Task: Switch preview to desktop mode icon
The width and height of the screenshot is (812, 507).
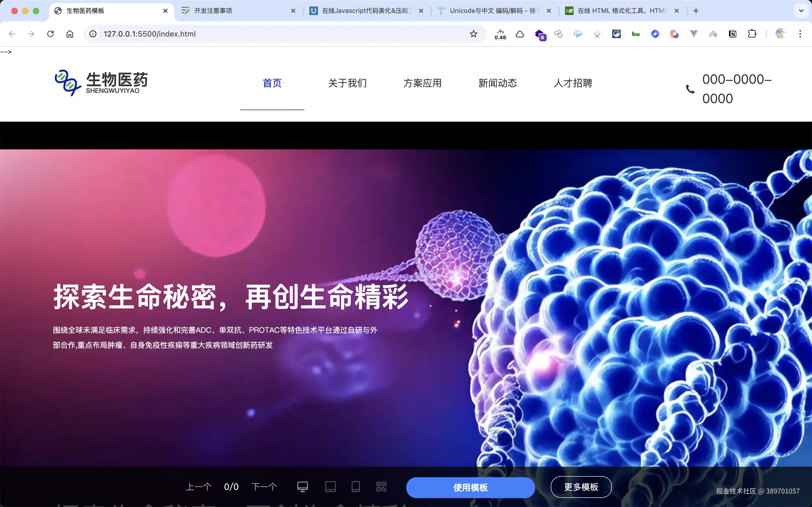Action: (302, 486)
